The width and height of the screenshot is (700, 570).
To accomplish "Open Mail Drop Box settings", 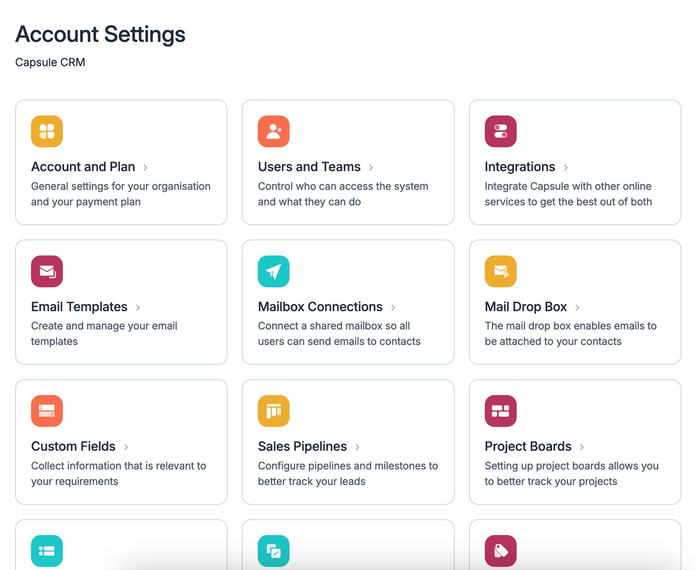I will 525,307.
